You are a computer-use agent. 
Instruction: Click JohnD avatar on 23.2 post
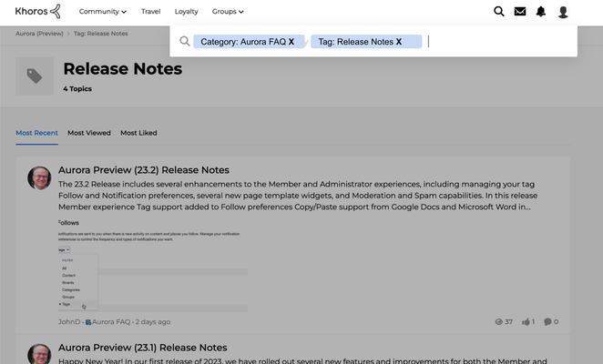click(39, 178)
